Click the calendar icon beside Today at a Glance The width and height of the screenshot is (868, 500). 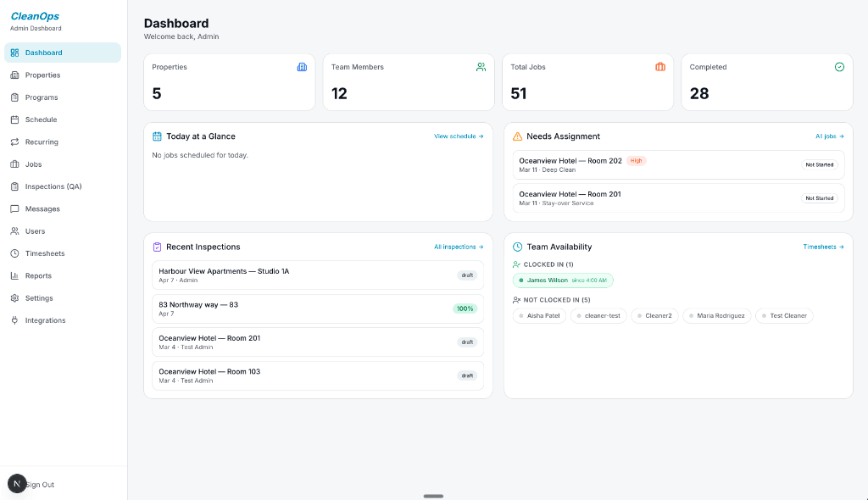(x=158, y=136)
